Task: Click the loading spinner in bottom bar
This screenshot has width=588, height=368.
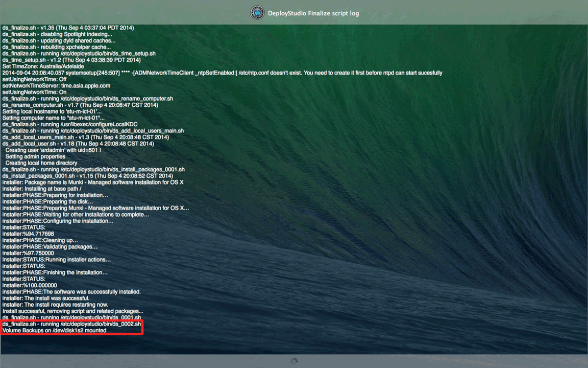Action: coord(293,361)
